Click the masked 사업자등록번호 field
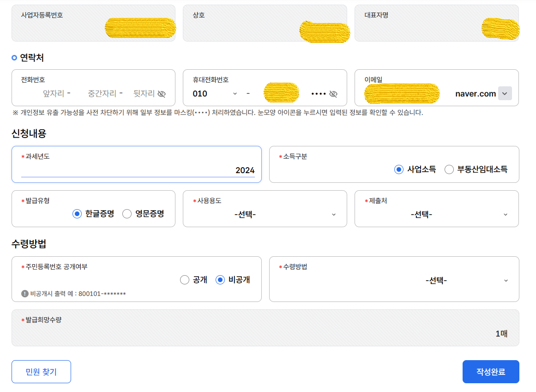This screenshot has height=392, width=536. (140, 28)
